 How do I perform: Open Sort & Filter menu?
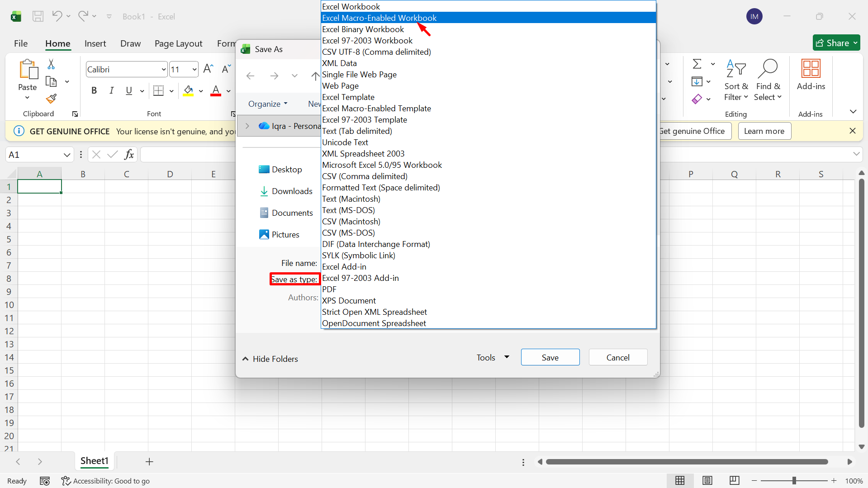pyautogui.click(x=736, y=80)
